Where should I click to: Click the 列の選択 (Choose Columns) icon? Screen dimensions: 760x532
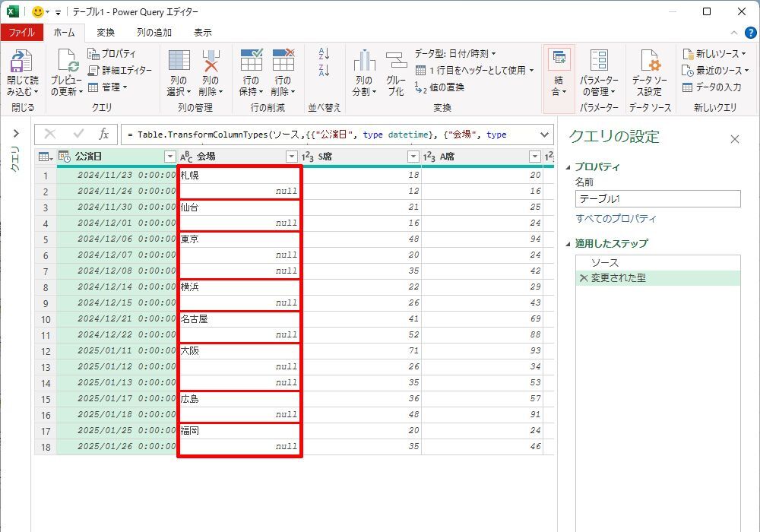[179, 62]
